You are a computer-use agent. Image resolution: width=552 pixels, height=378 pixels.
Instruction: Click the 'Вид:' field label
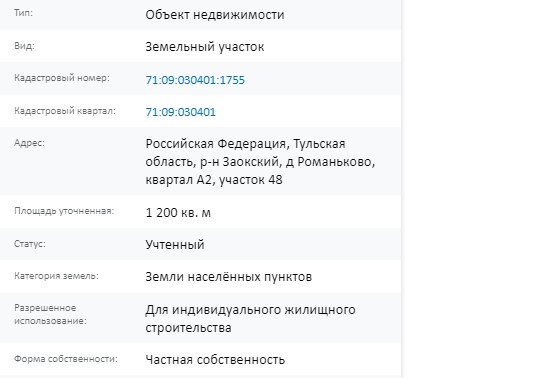(x=24, y=46)
